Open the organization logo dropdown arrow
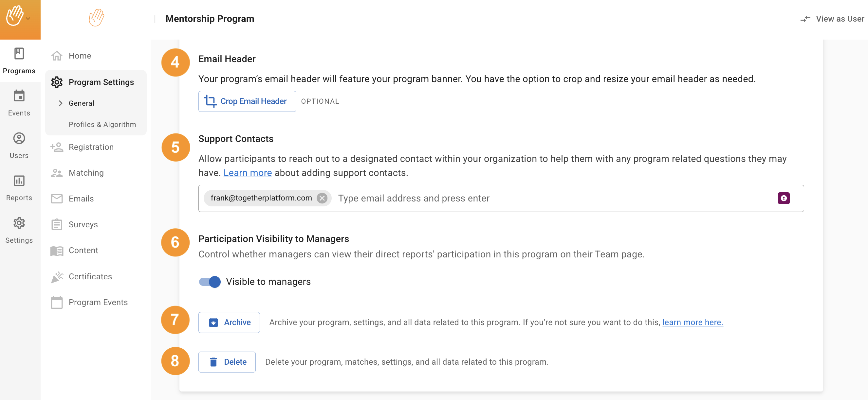 28,19
